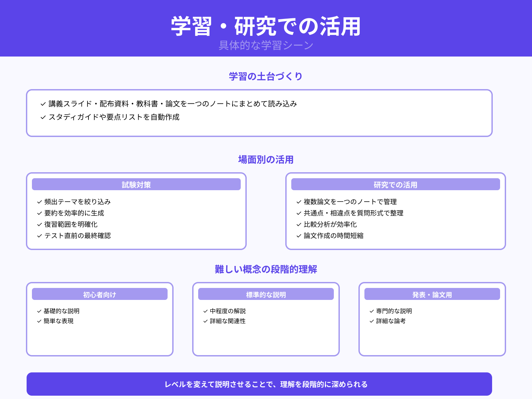Click the checkmark next to 中程度の解説
The image size is (532, 399).
[204, 311]
